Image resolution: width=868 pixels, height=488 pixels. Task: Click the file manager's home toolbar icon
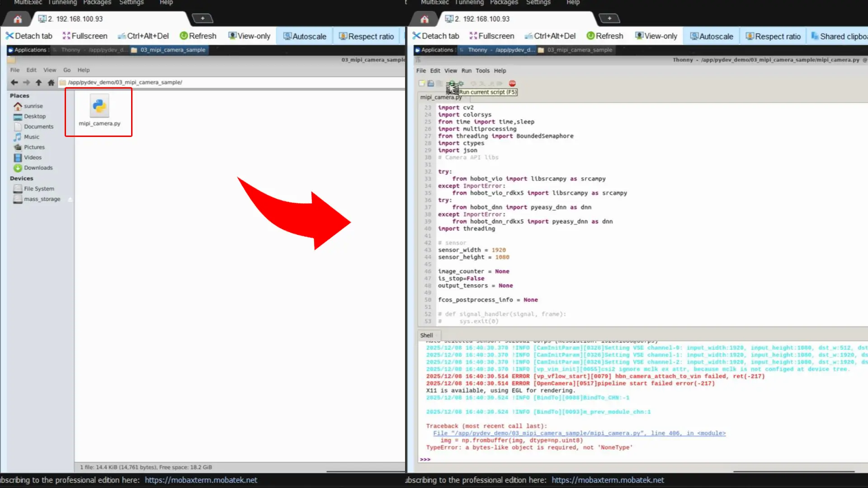click(x=51, y=82)
